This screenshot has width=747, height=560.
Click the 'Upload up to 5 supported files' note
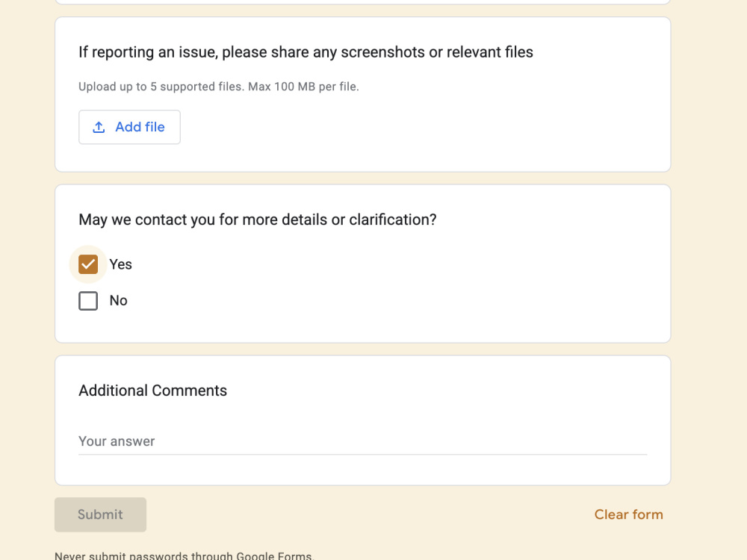(219, 87)
